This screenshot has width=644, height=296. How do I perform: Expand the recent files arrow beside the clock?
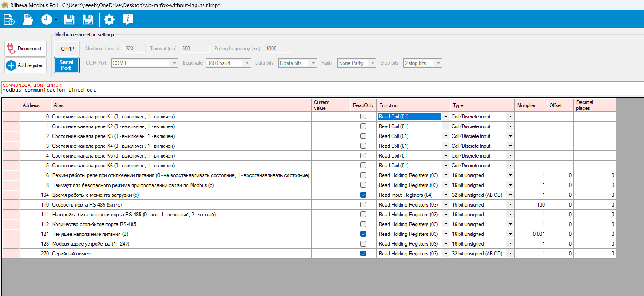(56, 20)
